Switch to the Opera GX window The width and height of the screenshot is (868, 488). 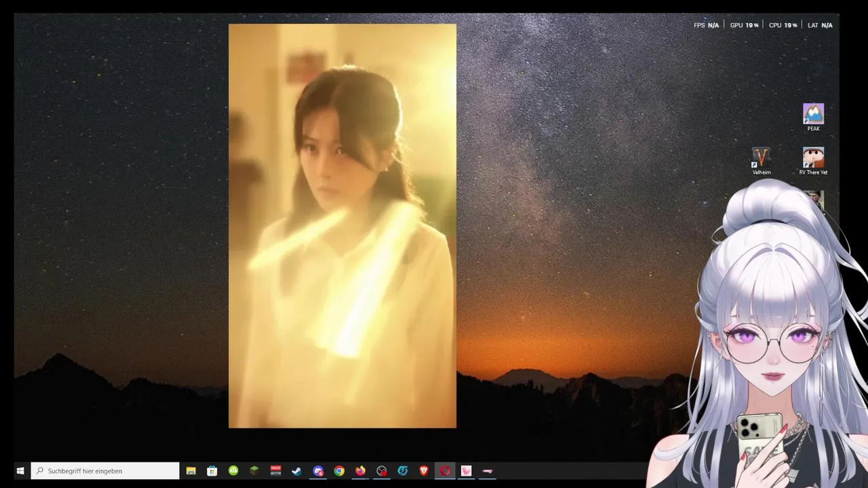point(445,470)
